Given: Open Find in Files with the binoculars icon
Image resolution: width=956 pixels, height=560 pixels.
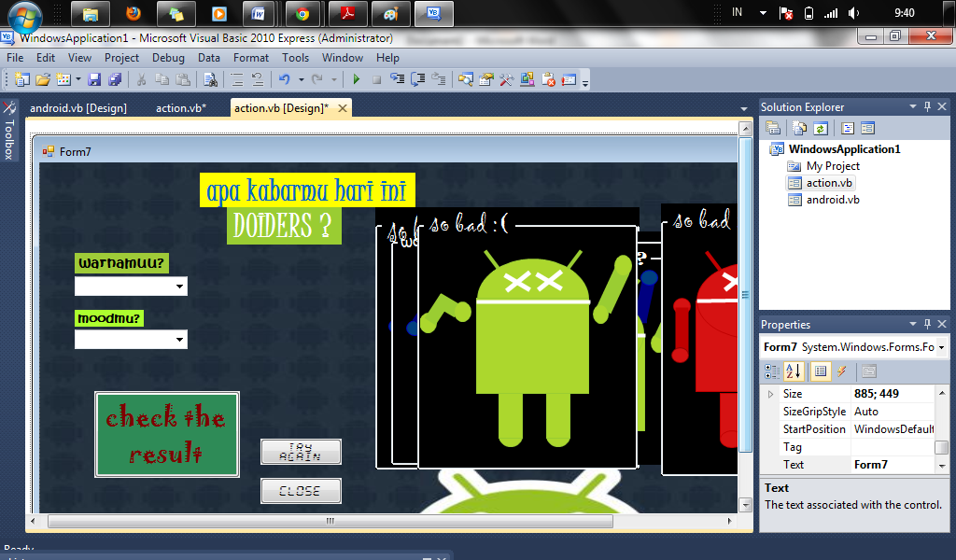Looking at the screenshot, I should pos(210,79).
